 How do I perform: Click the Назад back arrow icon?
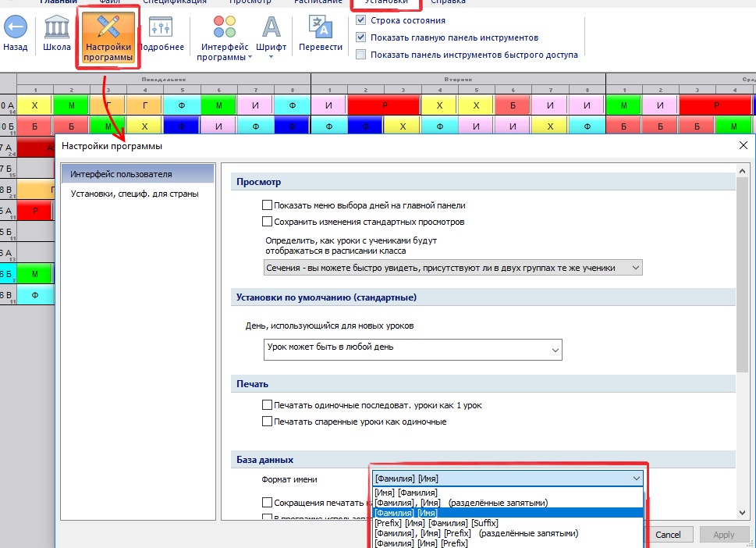click(16, 27)
